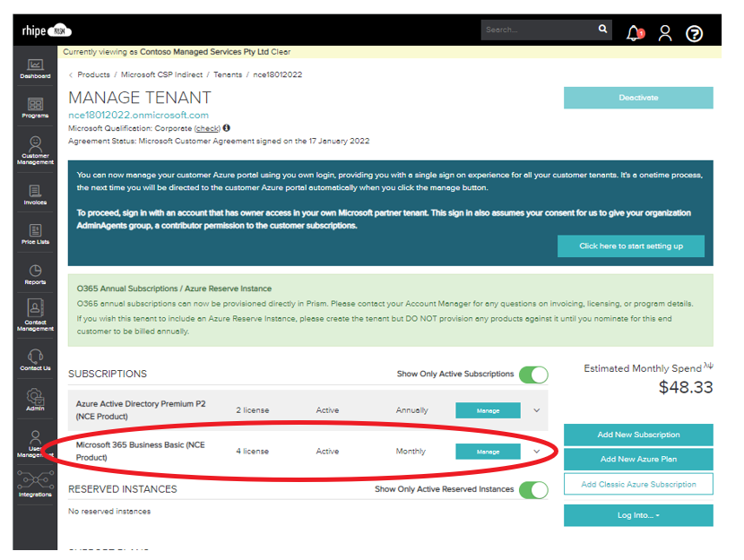Open the Invoices sidebar icon

tap(35, 194)
